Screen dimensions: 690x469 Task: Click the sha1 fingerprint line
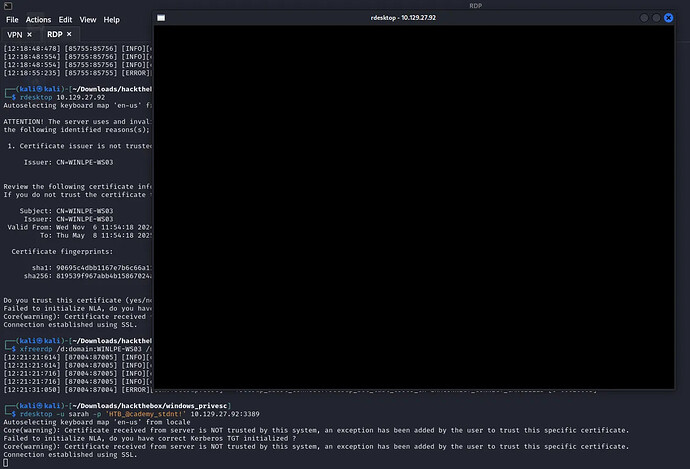[x=92, y=267]
